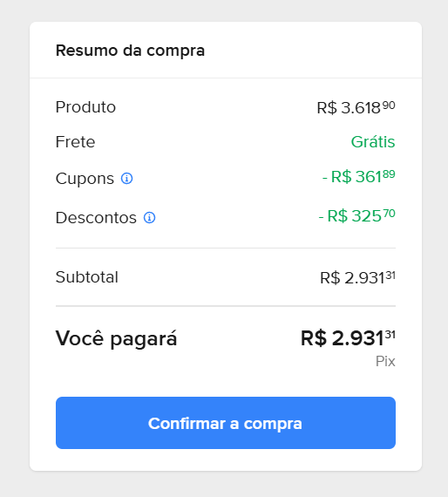Click the coupon discount amount R$ 361,89

pyautogui.click(x=358, y=176)
